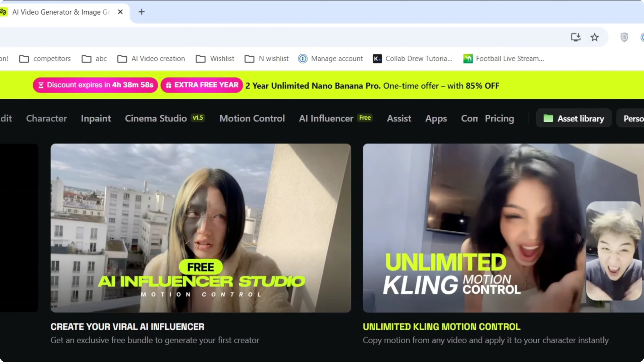Viewport: 644px width, 362px height.
Task: Click the folder icon next to AI Video creation
Action: (x=122, y=59)
